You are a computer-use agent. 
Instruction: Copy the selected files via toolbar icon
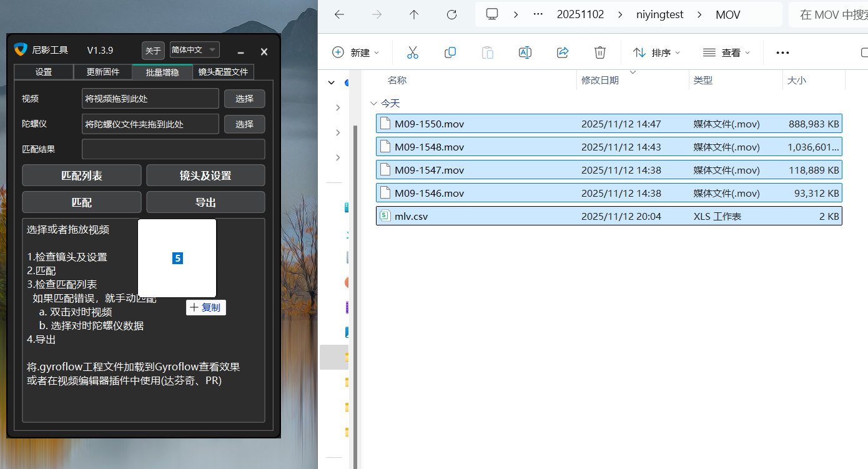pos(450,52)
